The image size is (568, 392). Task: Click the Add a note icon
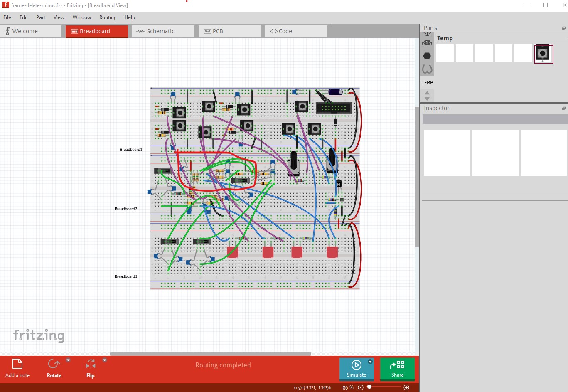click(17, 364)
